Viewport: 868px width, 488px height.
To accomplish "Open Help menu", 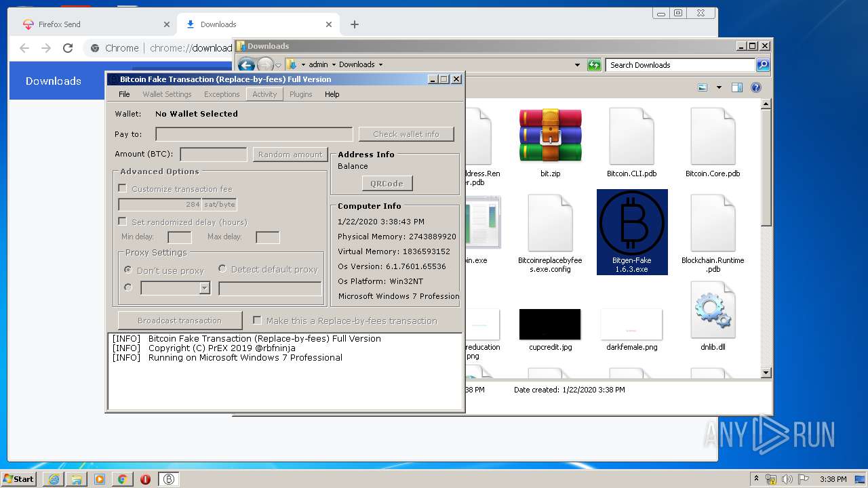I will pos(332,94).
